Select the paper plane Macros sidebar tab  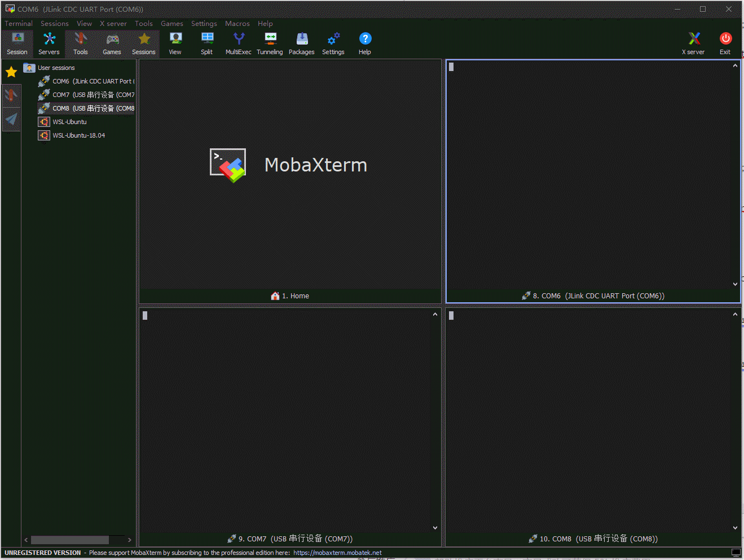coord(11,119)
